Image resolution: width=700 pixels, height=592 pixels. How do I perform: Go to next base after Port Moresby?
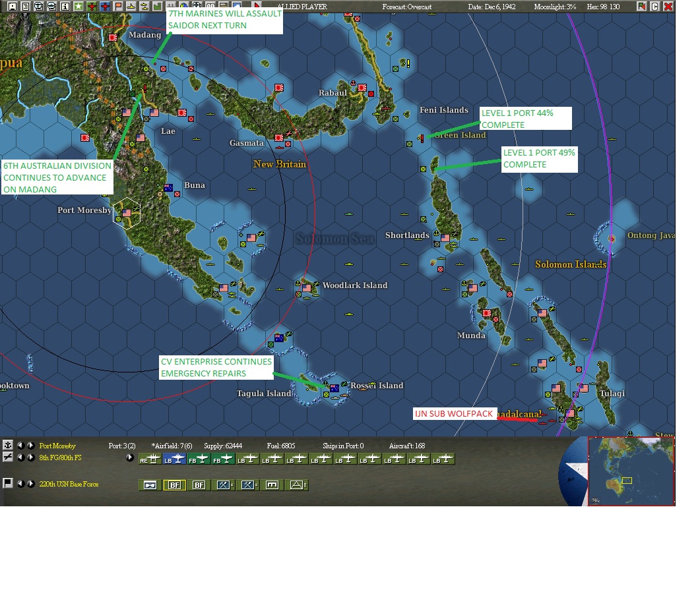[x=30, y=445]
